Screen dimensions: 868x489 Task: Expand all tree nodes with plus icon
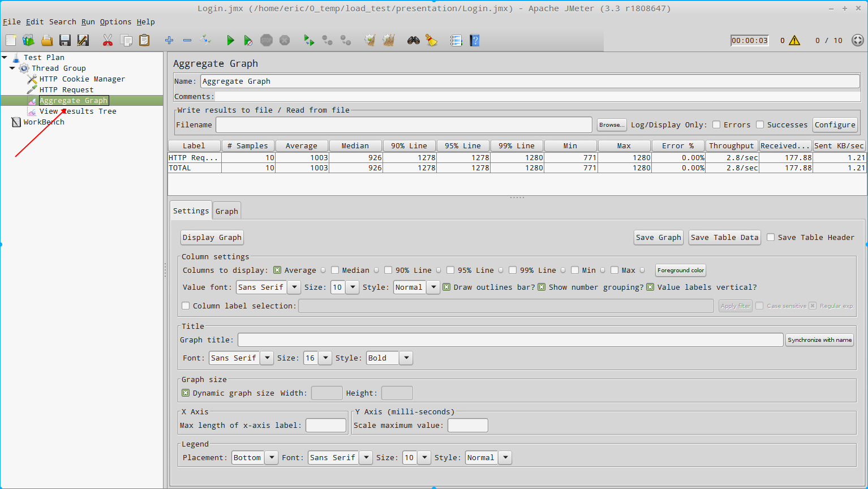(169, 40)
